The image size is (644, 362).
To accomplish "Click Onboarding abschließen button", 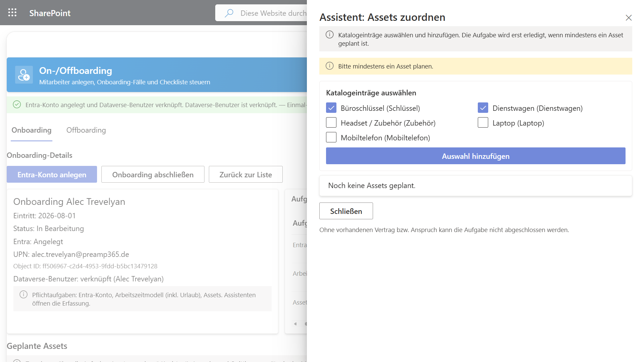I will pos(153,174).
